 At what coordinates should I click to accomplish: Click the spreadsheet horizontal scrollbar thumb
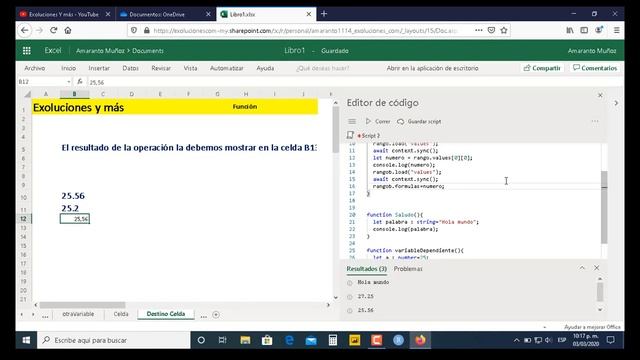click(82, 305)
